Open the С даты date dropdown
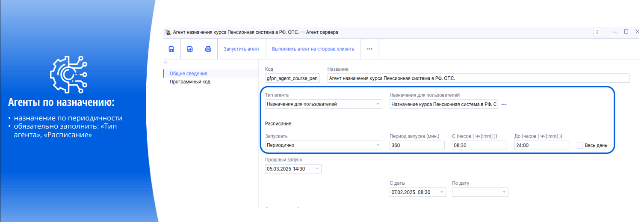The height and width of the screenshot is (222, 644). (x=442, y=192)
